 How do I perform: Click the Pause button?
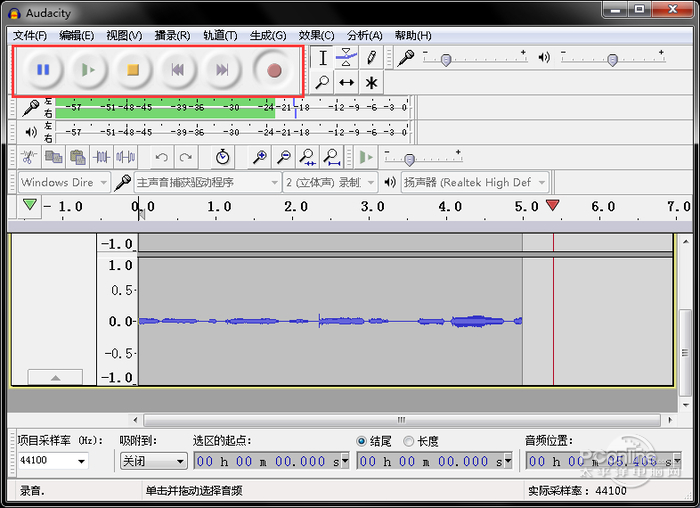tap(43, 70)
